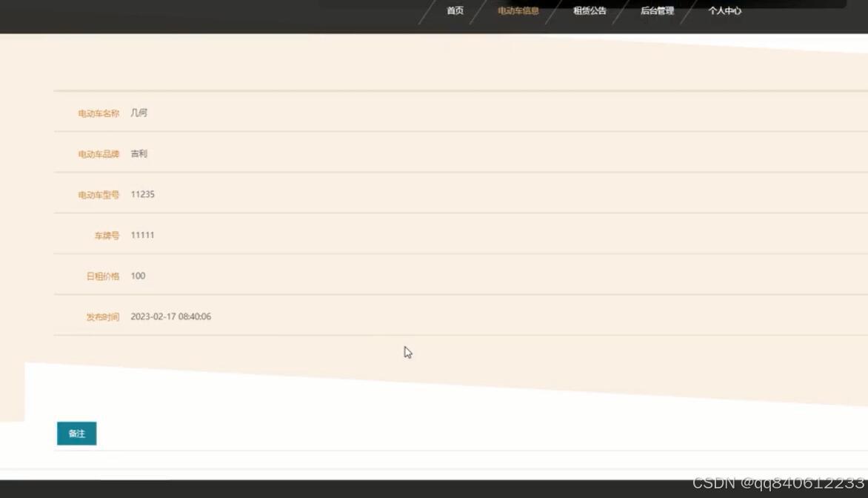The image size is (868, 498).
Task: Open the 首页 navigation item
Action: 454,11
